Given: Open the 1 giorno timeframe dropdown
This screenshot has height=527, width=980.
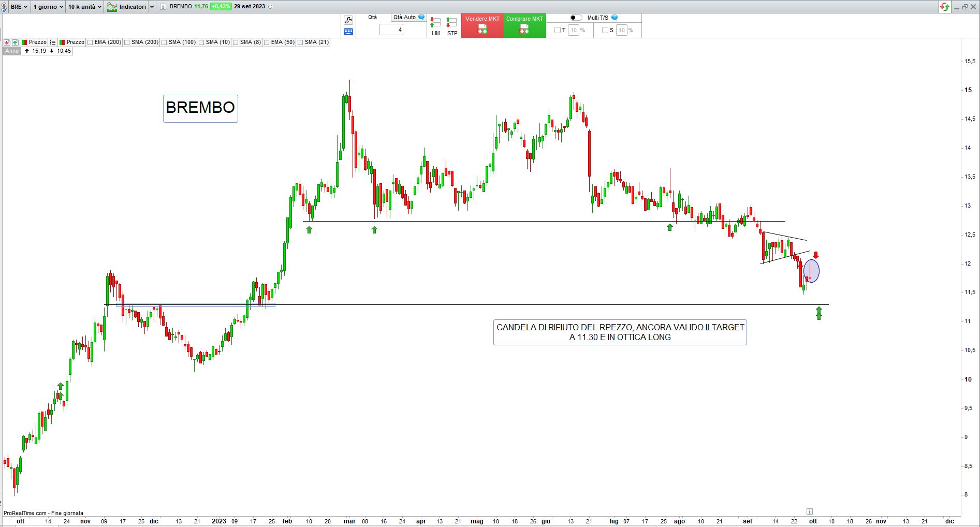Looking at the screenshot, I should (48, 7).
